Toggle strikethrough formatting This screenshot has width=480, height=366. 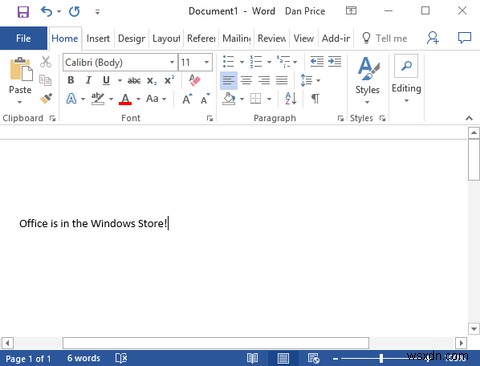click(x=134, y=80)
